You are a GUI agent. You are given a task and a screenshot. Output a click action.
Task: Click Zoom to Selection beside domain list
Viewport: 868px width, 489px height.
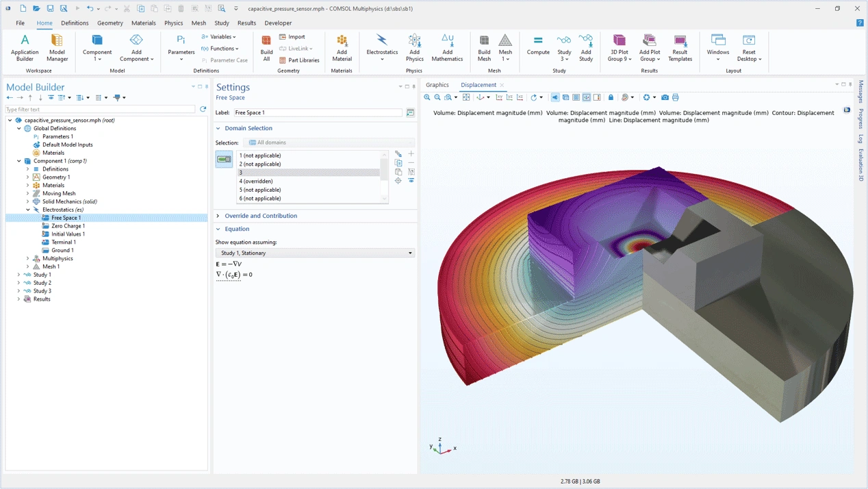click(x=398, y=181)
